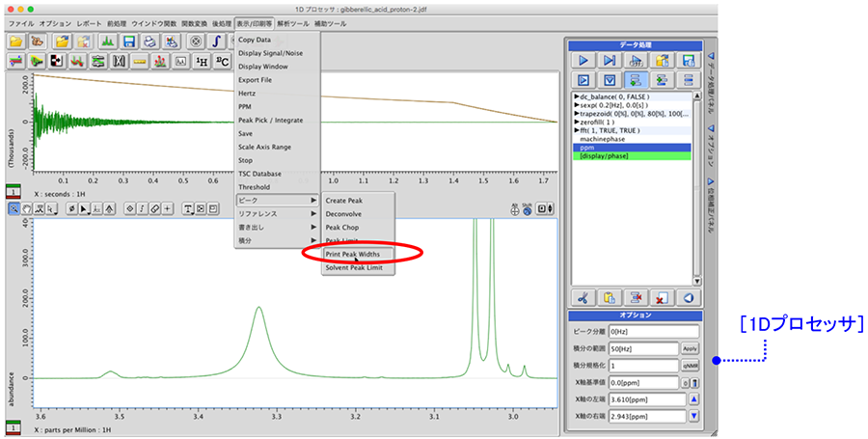Open file with the yellow folder icon
The height and width of the screenshot is (439, 868).
15,41
